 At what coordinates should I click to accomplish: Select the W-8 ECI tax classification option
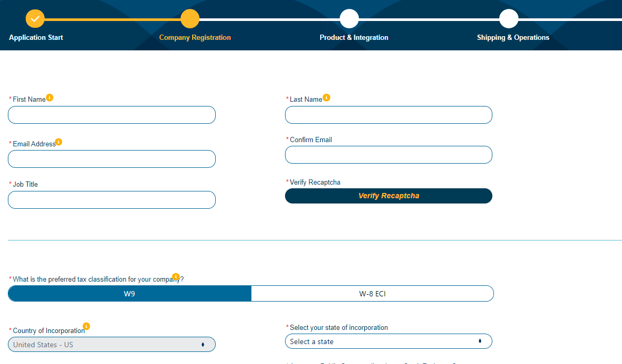372,294
